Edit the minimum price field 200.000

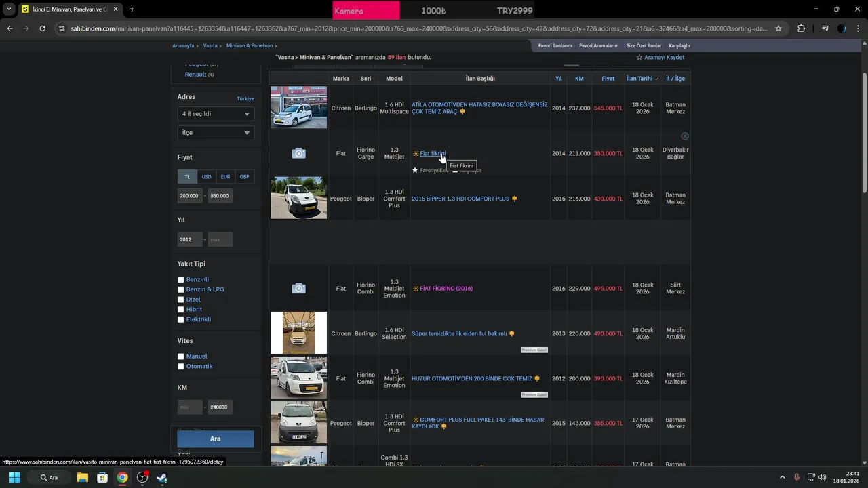[190, 196]
